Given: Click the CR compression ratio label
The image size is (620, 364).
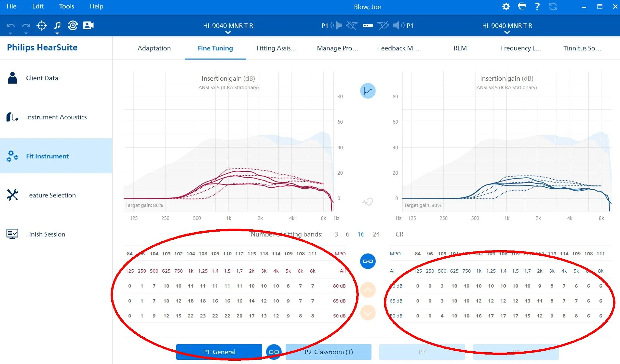Looking at the screenshot, I should (399, 234).
